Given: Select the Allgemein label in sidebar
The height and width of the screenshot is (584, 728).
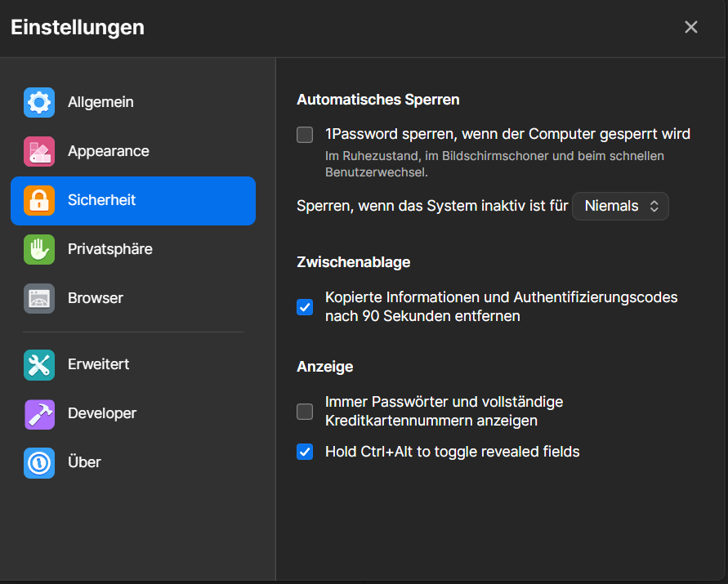Looking at the screenshot, I should point(100,102).
